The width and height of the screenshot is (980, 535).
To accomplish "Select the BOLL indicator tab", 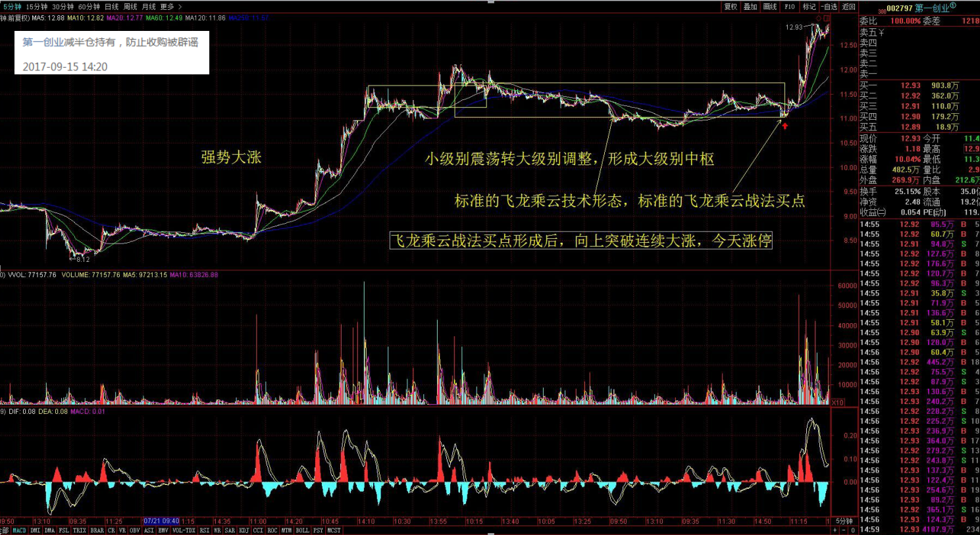I will [302, 530].
